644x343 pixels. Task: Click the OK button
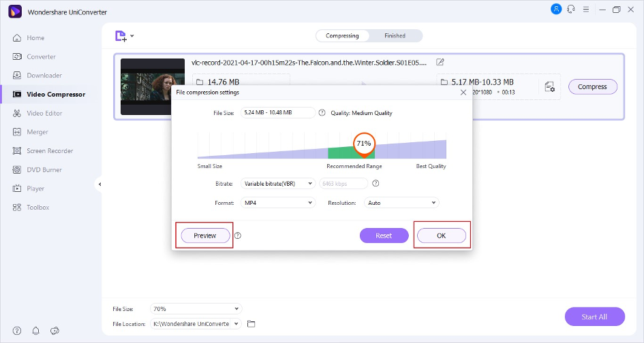click(x=441, y=235)
